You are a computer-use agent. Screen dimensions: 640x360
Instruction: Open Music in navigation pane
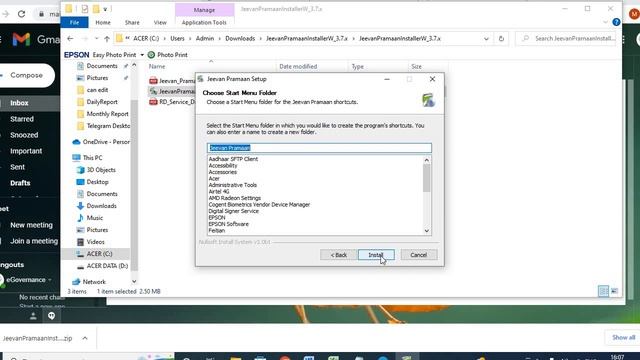(90, 218)
